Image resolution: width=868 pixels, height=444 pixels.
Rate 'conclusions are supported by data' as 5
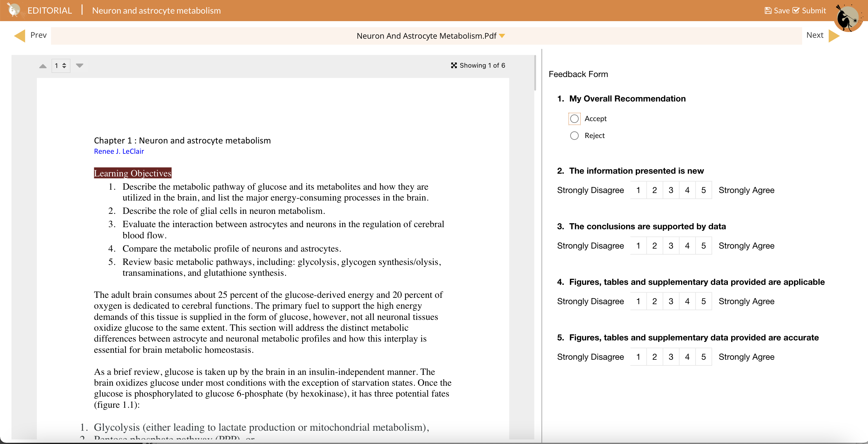point(704,246)
